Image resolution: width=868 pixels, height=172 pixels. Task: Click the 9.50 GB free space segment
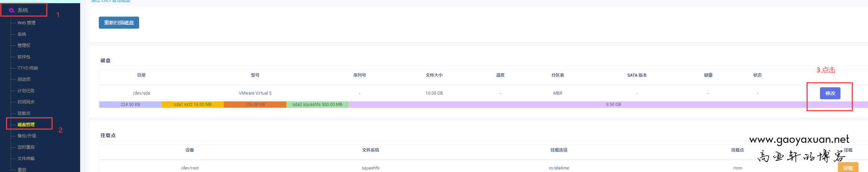click(613, 105)
